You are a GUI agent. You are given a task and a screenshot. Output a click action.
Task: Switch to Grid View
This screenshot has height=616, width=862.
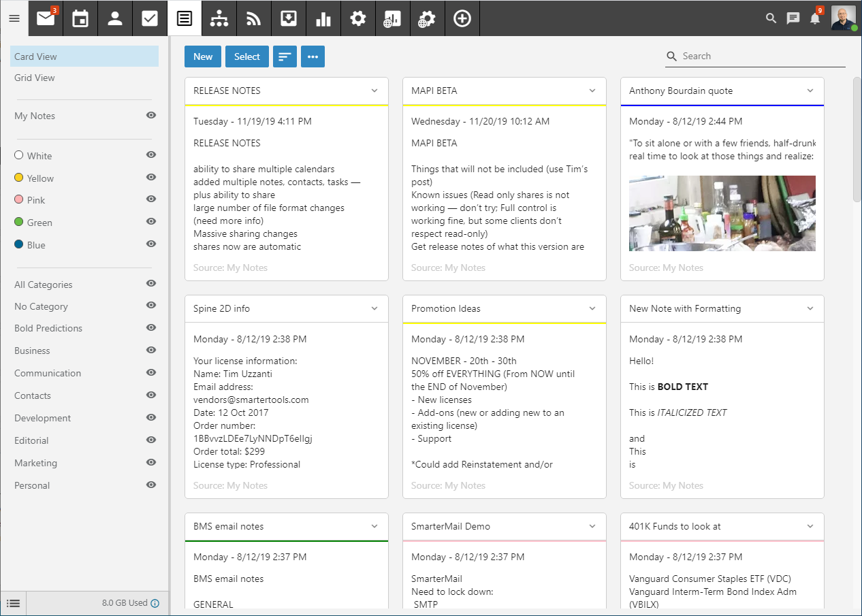[34, 78]
